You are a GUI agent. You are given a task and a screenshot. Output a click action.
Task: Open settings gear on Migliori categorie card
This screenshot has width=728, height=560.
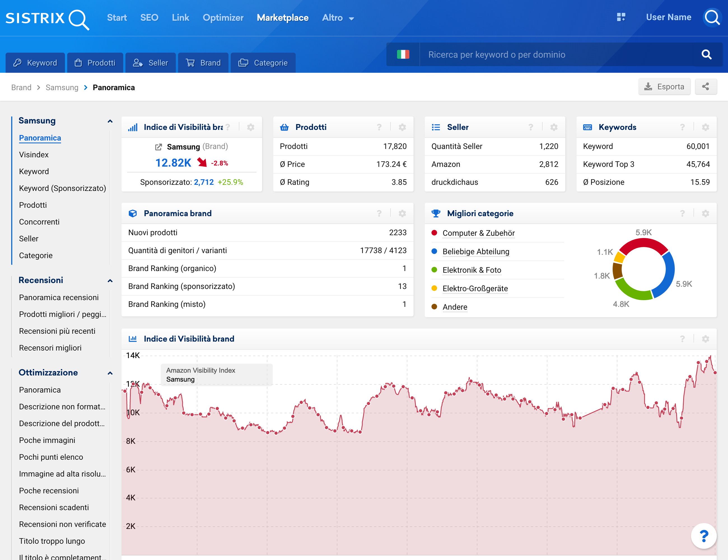[x=706, y=213]
